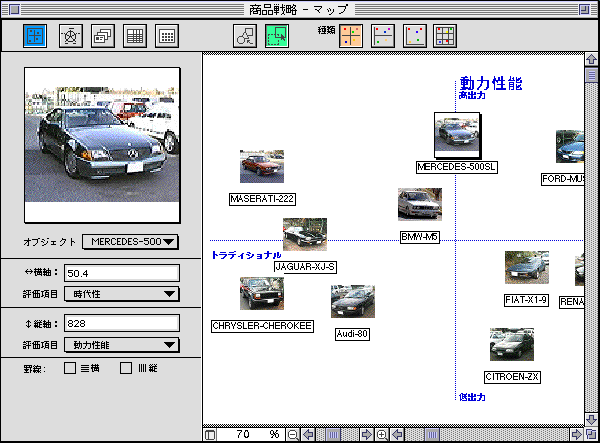The height and width of the screenshot is (443, 600).
Task: Click the window zoom box at top right
Action: pyautogui.click(x=584, y=9)
